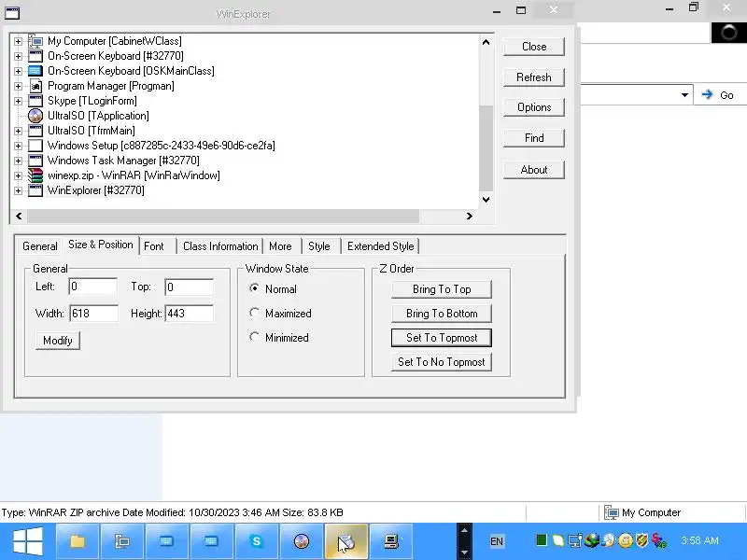This screenshot has height=560, width=747.
Task: Click the My Computer tree icon
Action: click(x=35, y=41)
